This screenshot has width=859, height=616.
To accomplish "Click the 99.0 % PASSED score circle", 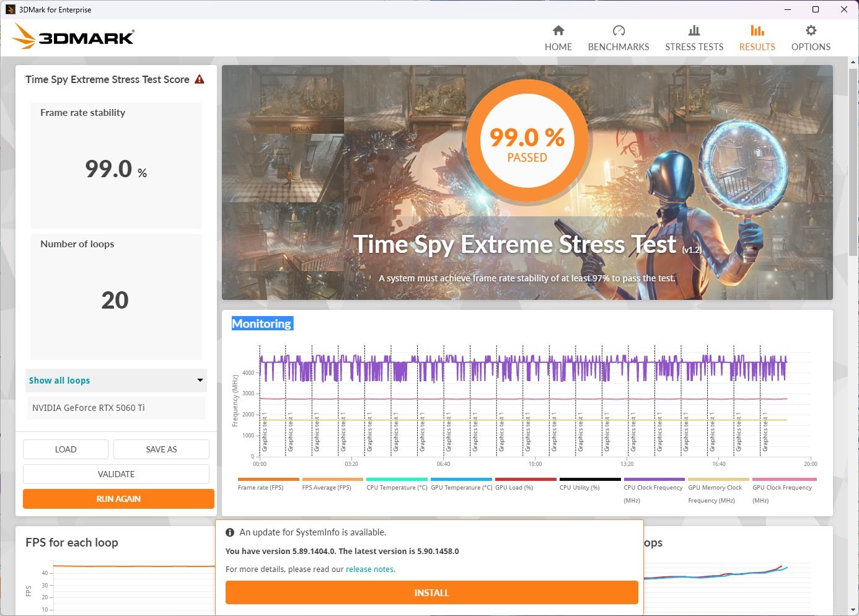I will tap(527, 141).
